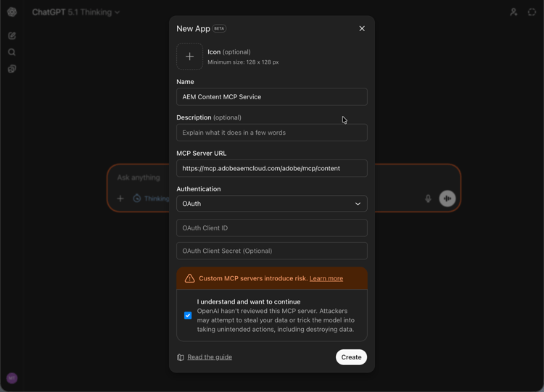Start a new chat with the compose icon
544x392 pixels.
click(x=12, y=36)
